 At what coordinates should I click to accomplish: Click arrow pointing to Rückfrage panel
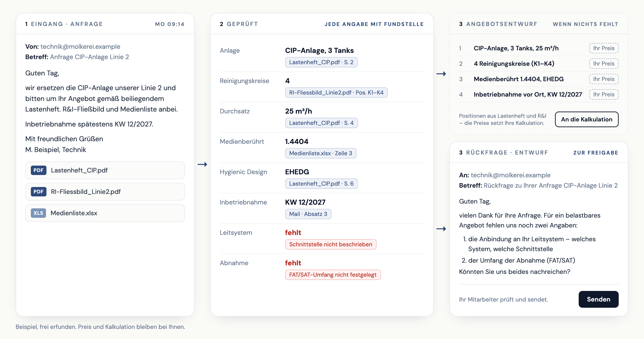point(441,229)
